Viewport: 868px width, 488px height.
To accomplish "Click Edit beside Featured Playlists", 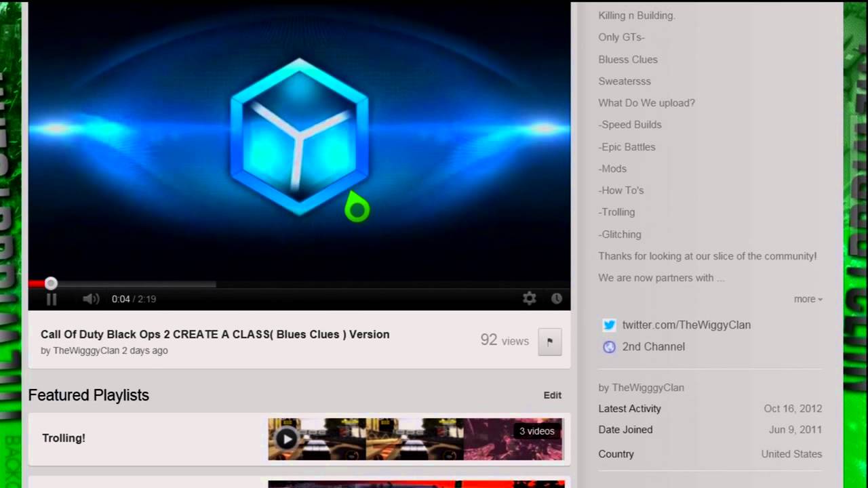I will [553, 395].
